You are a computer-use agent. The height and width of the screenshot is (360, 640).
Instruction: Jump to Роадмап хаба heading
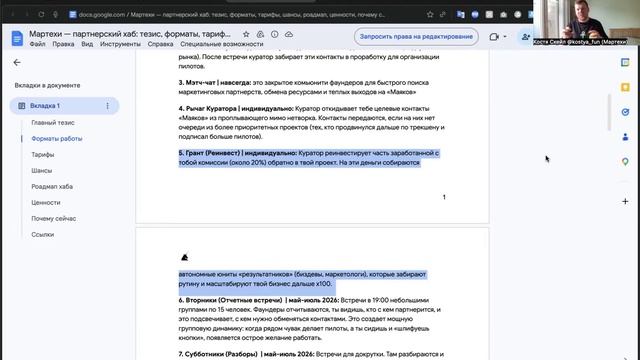coord(52,187)
